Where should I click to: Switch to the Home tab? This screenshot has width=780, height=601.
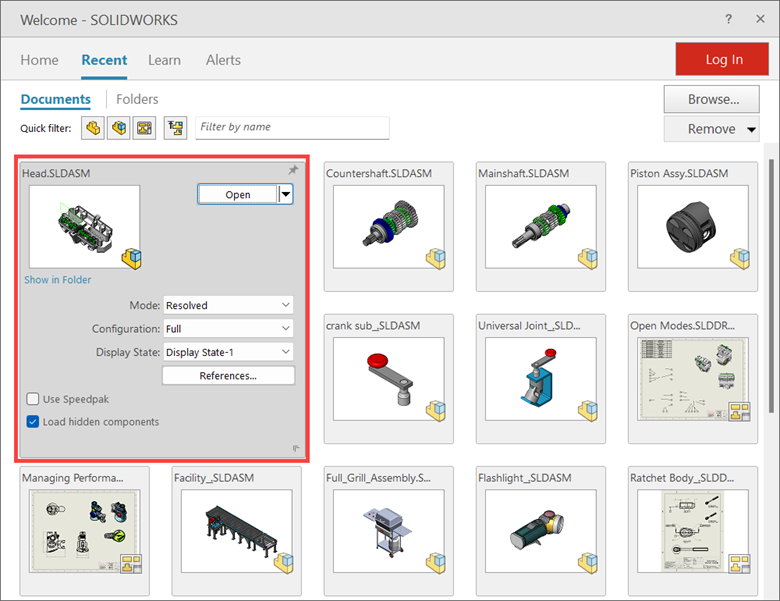click(39, 60)
